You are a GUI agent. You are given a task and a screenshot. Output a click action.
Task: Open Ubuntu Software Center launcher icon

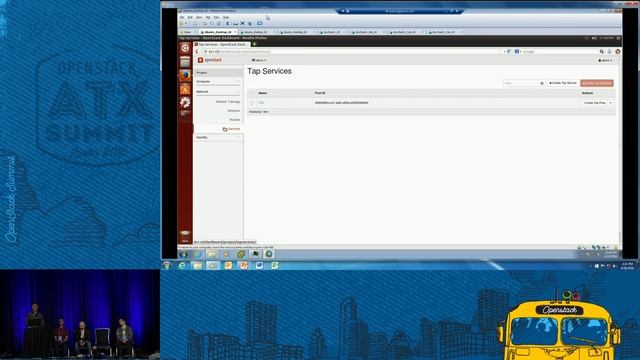(185, 89)
